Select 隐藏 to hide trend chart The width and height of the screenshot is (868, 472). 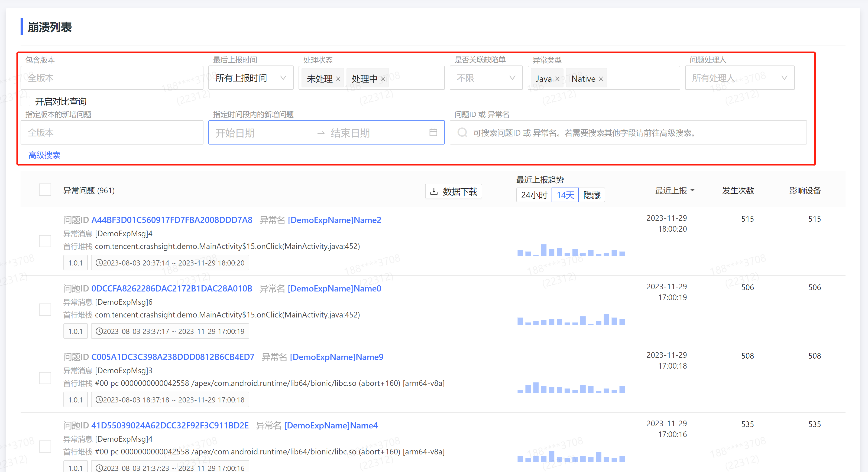592,195
